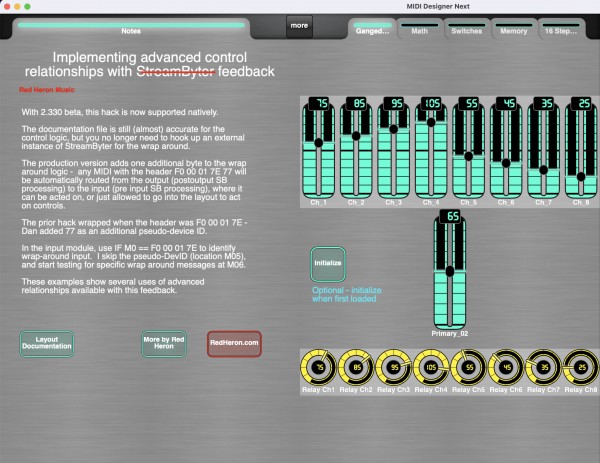Click the Ch_1 fader handle
The height and width of the screenshot is (463, 600).
coord(318,143)
